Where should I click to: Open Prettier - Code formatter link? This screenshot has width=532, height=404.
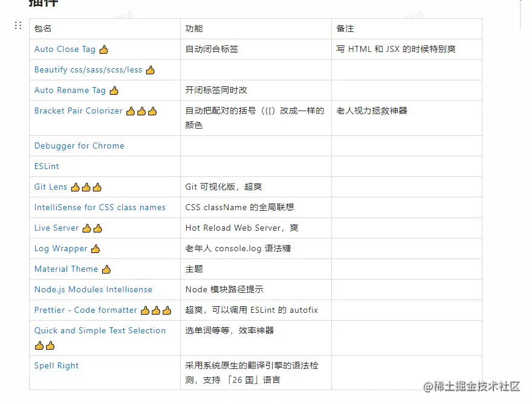[85, 310]
